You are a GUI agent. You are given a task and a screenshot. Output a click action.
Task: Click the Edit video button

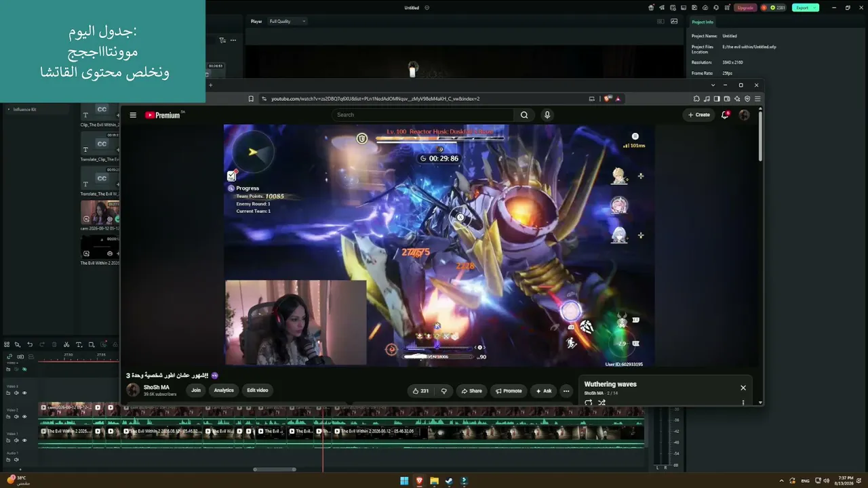click(x=258, y=390)
